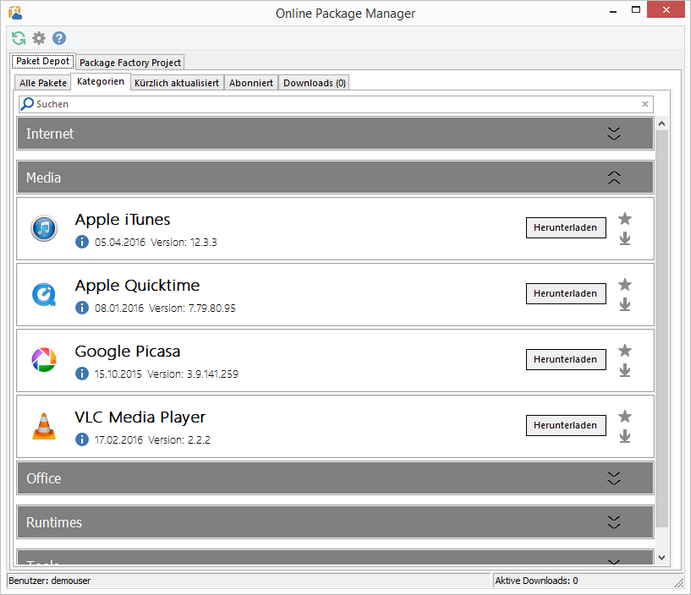This screenshot has width=691, height=595.
Task: Click Herunterladen button for Apple iTunes
Action: point(565,228)
